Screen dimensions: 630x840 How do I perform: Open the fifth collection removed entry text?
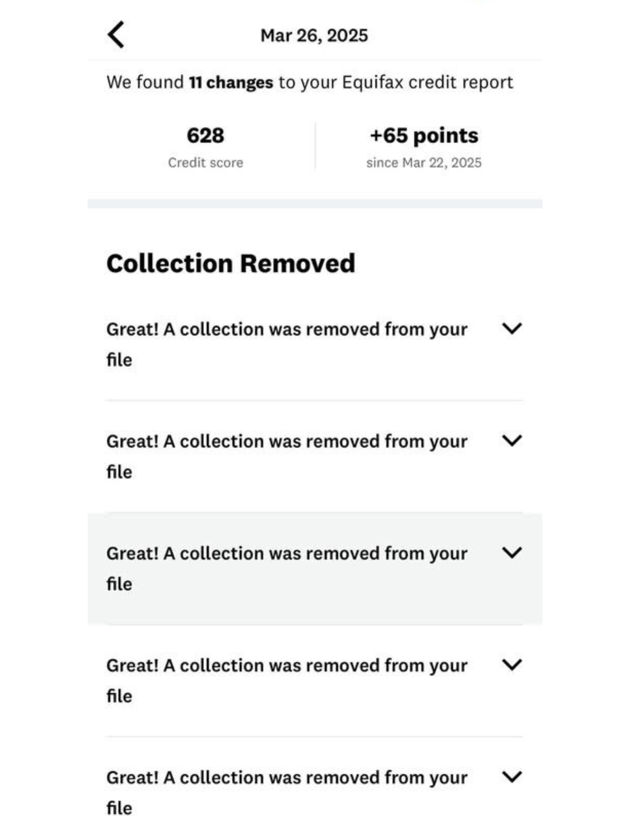(287, 792)
